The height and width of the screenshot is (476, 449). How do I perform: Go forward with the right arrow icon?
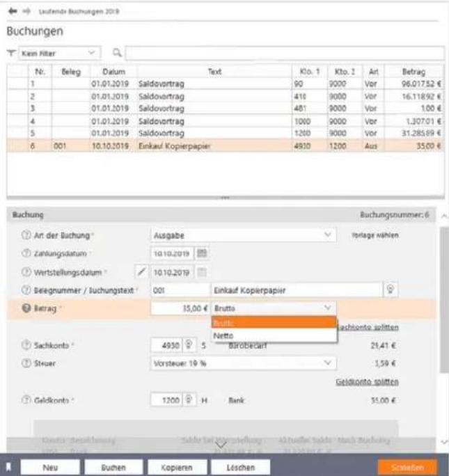pos(26,11)
